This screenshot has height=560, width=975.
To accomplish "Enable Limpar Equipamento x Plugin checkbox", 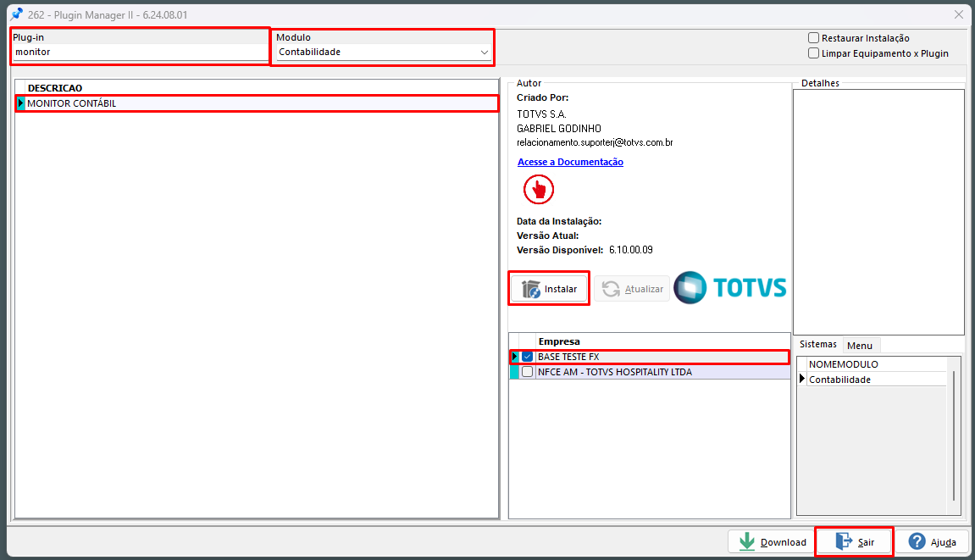I will point(813,53).
